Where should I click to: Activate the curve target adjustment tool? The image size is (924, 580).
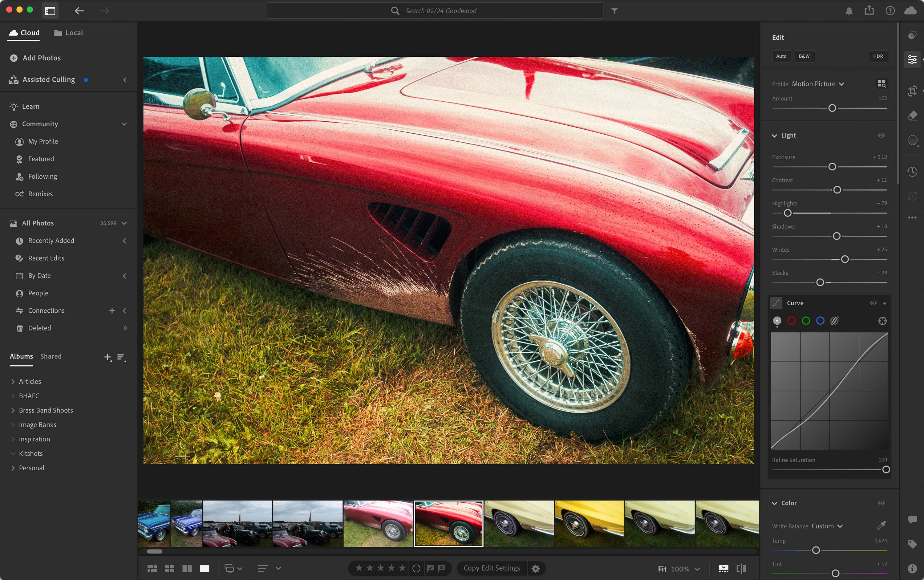[882, 321]
